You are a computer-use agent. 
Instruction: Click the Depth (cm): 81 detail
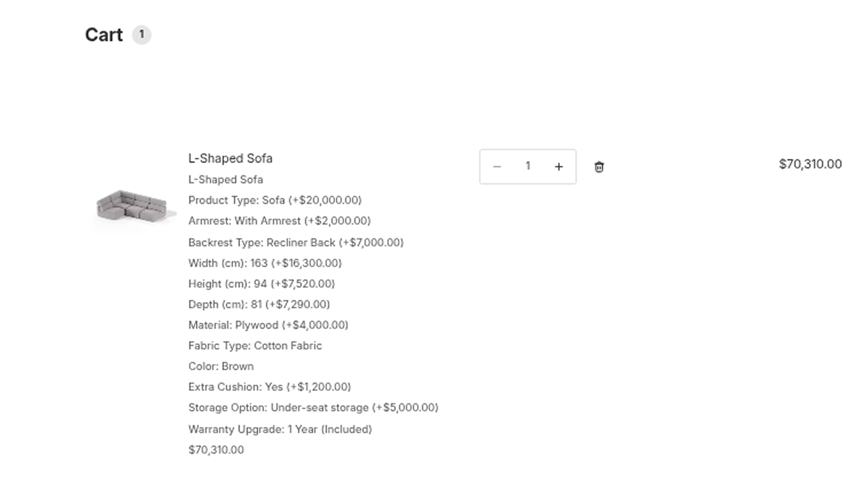(259, 304)
